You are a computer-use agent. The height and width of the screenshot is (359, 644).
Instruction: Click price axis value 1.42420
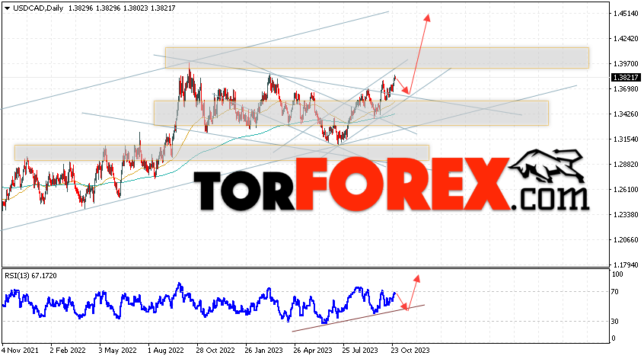point(626,39)
